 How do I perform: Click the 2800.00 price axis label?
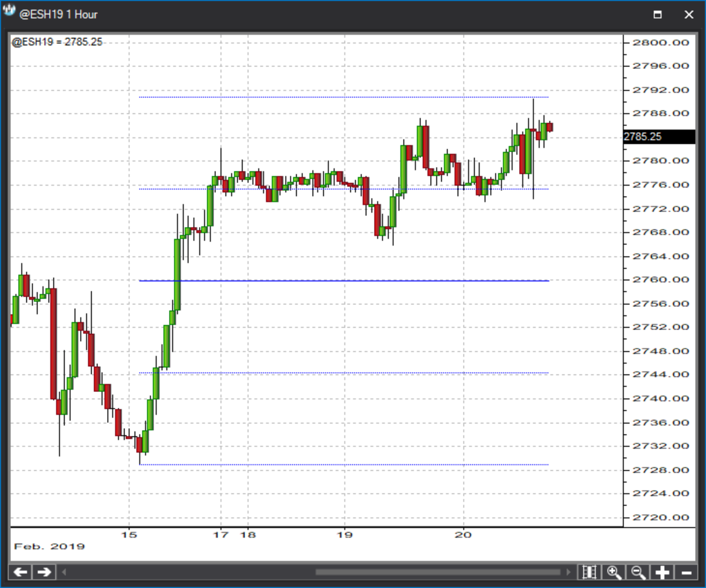click(660, 43)
